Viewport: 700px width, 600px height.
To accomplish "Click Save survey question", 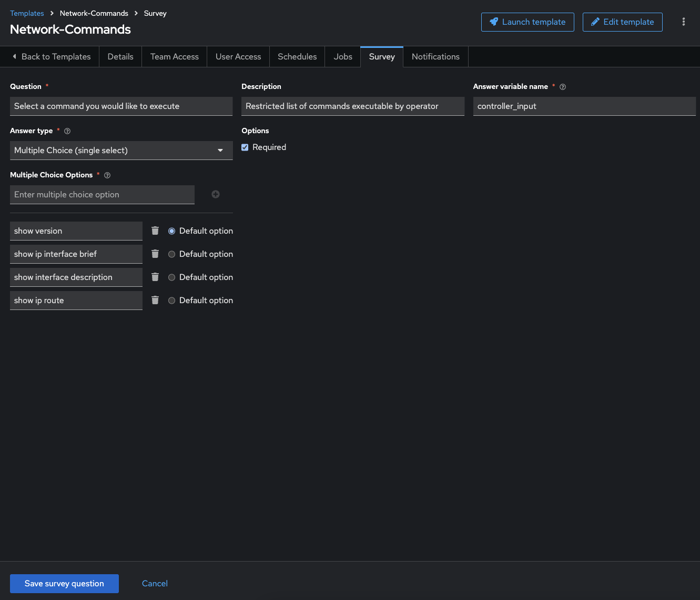I will point(64,584).
